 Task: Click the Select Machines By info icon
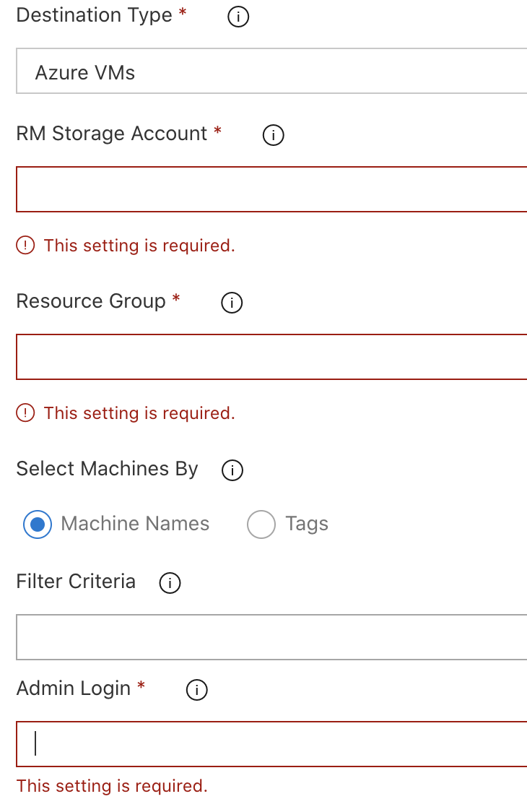point(232,470)
